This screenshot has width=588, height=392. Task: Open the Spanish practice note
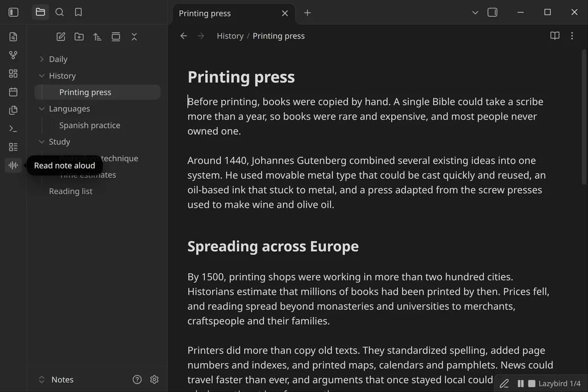90,125
